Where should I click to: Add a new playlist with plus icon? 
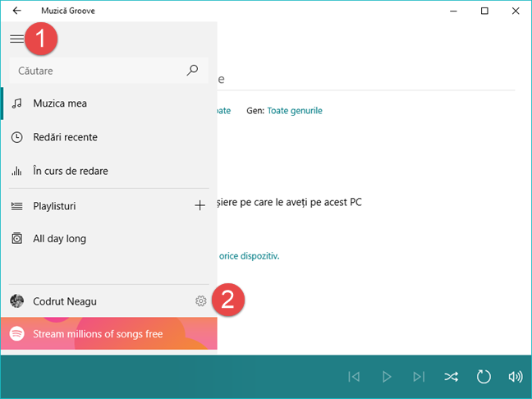tap(199, 205)
